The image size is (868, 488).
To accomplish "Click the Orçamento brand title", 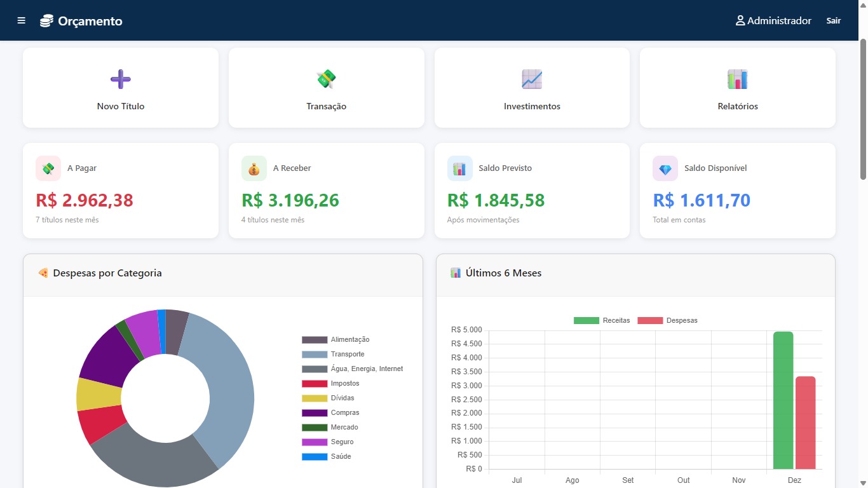I will coord(90,21).
